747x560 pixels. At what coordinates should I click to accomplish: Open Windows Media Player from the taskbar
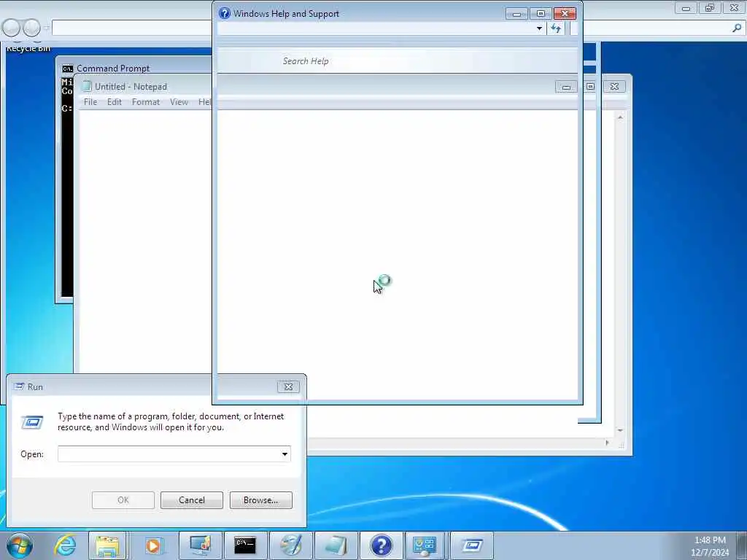point(153,545)
